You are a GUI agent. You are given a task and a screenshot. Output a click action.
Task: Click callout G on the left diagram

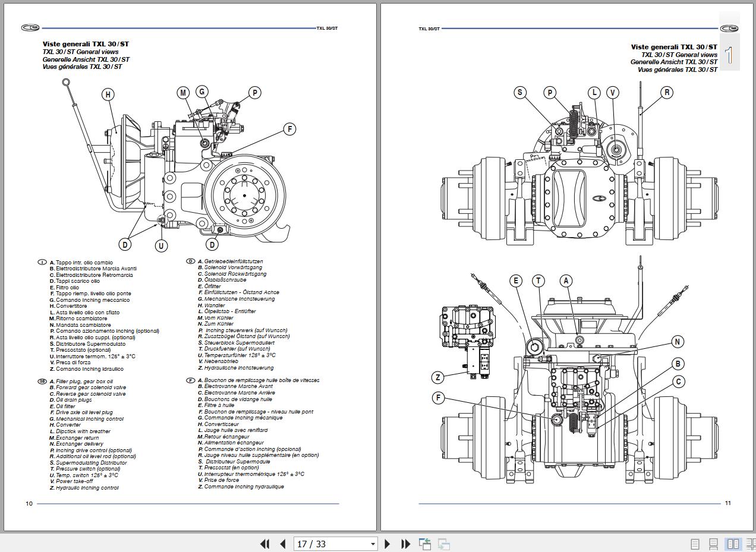click(202, 92)
